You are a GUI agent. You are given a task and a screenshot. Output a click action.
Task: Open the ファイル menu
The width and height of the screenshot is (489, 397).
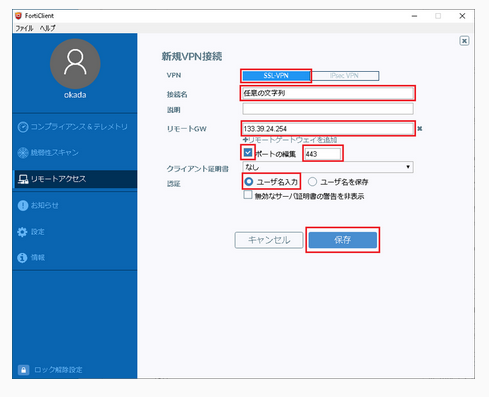[x=24, y=28]
